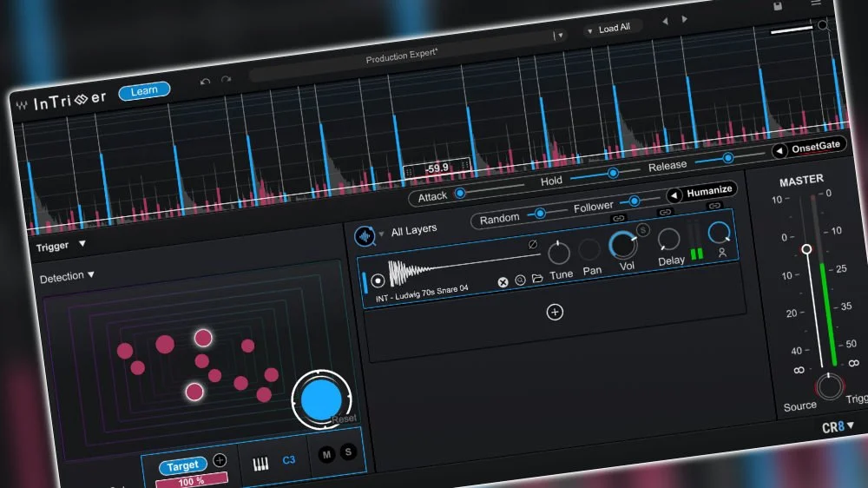Open the sample folder for snare layer
868x488 pixels.
[x=537, y=278]
